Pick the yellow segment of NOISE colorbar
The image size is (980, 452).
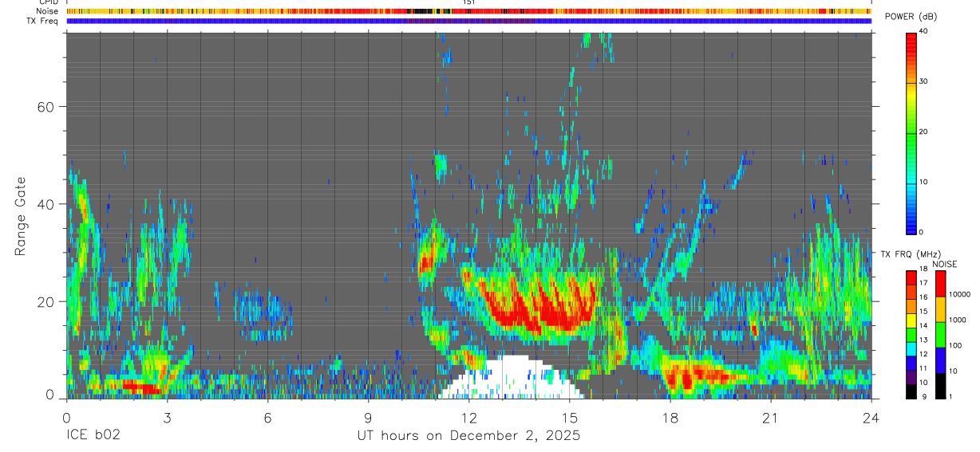click(940, 309)
